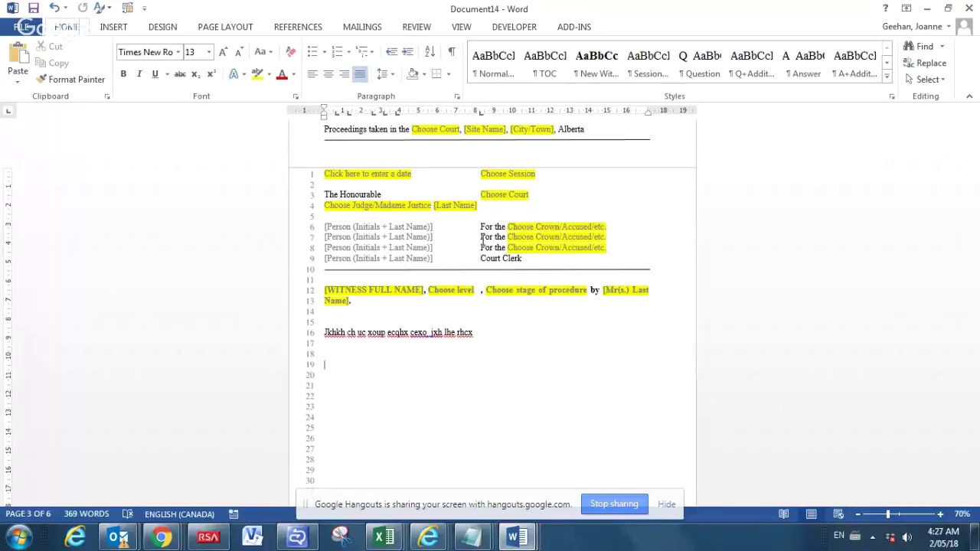
Task: Apply the red font color
Action: pyautogui.click(x=282, y=74)
